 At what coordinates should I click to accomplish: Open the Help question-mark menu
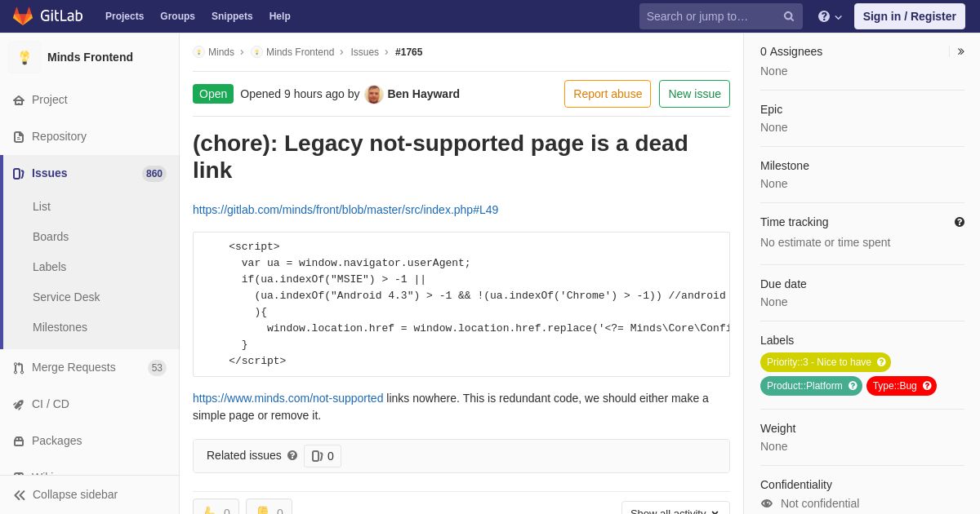click(x=830, y=16)
